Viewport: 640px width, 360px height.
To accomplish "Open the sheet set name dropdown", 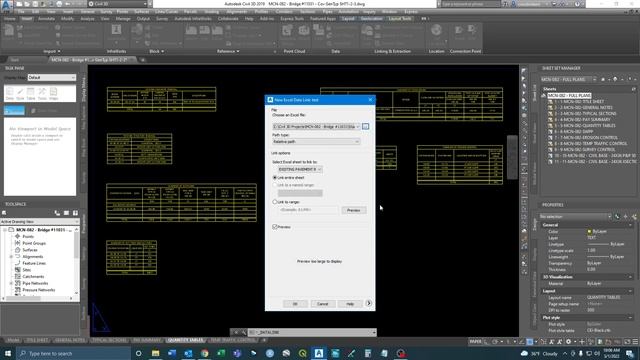I will coord(568,79).
